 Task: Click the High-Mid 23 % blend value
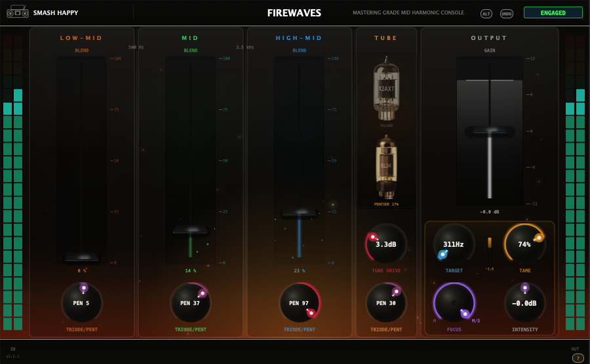[x=299, y=270]
